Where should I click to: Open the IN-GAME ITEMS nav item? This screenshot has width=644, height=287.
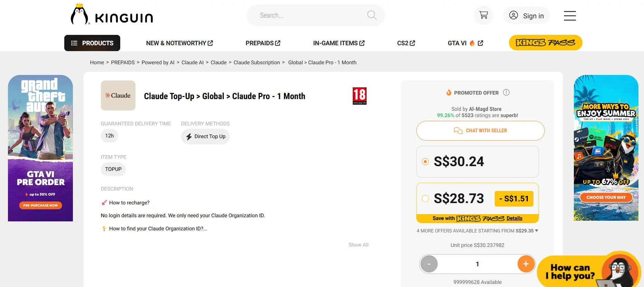pos(339,43)
